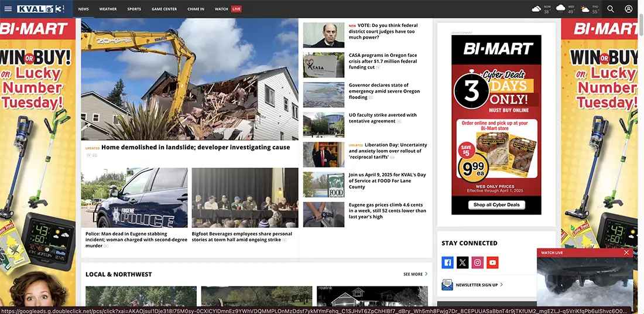
Task: Click See More for Local & Northwest
Action: pyautogui.click(x=415, y=274)
